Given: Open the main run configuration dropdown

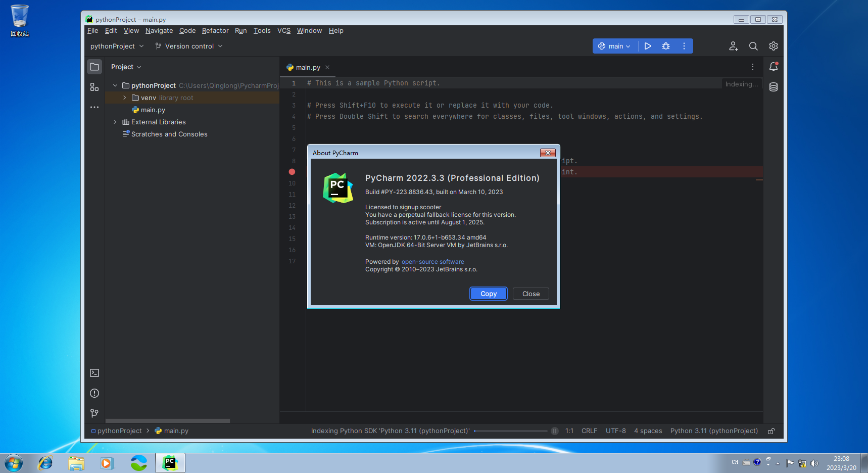Looking at the screenshot, I should point(614,45).
